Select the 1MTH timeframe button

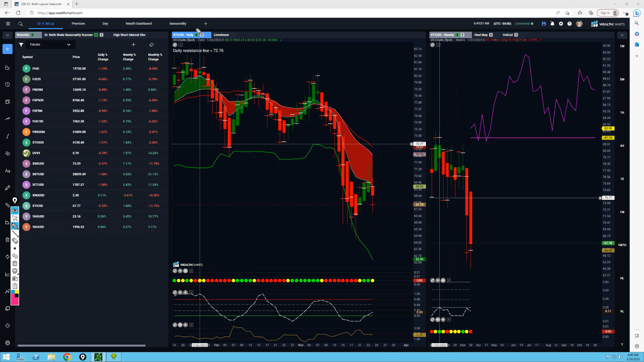pos(622,245)
